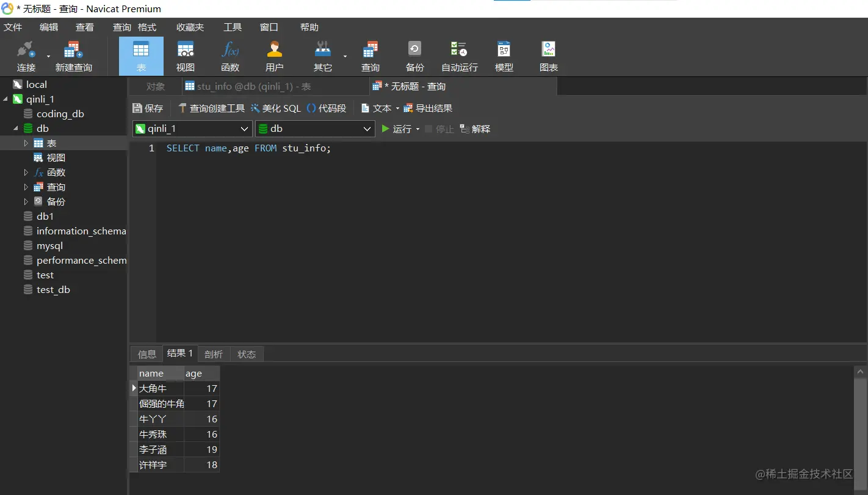Open the 收藏夹 favorites menu
Screen dimensions: 868x495
(190, 27)
